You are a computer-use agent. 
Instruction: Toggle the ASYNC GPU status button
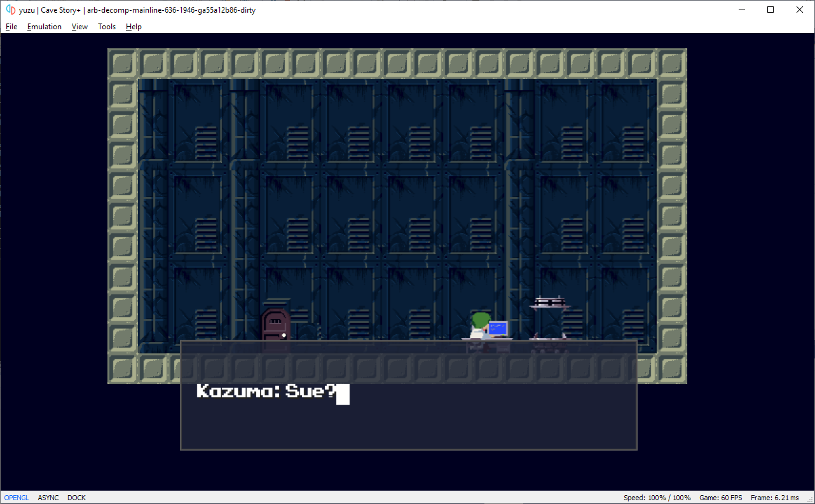pyautogui.click(x=48, y=498)
